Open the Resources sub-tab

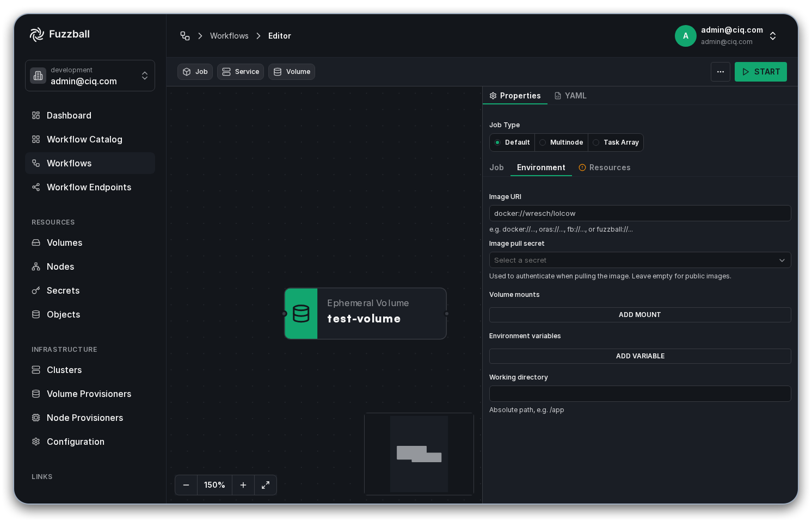coord(604,167)
